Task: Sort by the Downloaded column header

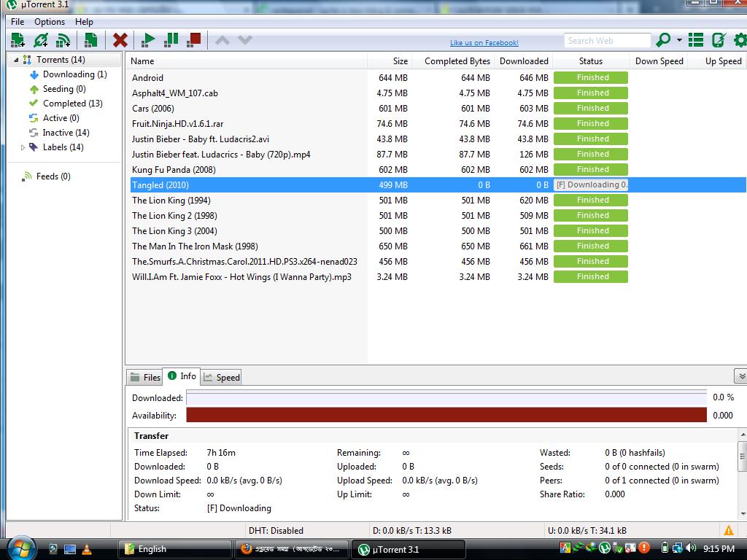Action: 523,61
